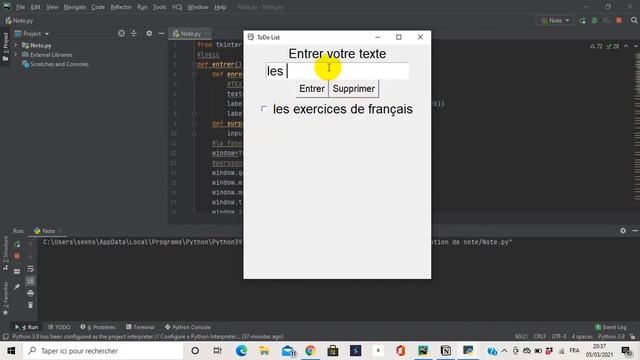This screenshot has width=640, height=360.
Task: Open the Tools menu
Action: pyautogui.click(x=159, y=7)
